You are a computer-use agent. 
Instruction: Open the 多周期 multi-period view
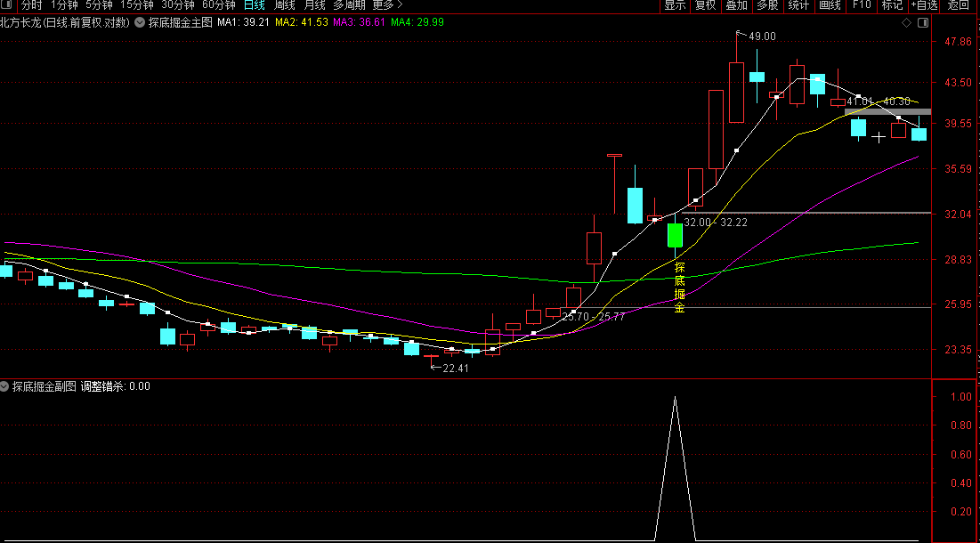point(349,5)
